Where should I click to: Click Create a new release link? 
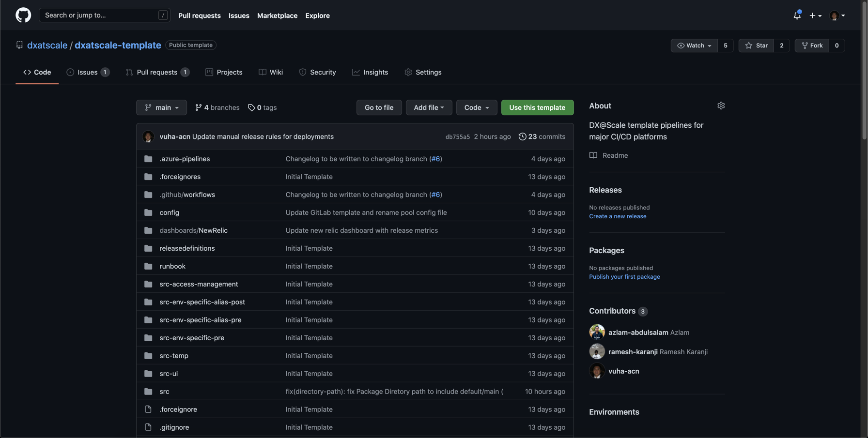[x=618, y=216]
